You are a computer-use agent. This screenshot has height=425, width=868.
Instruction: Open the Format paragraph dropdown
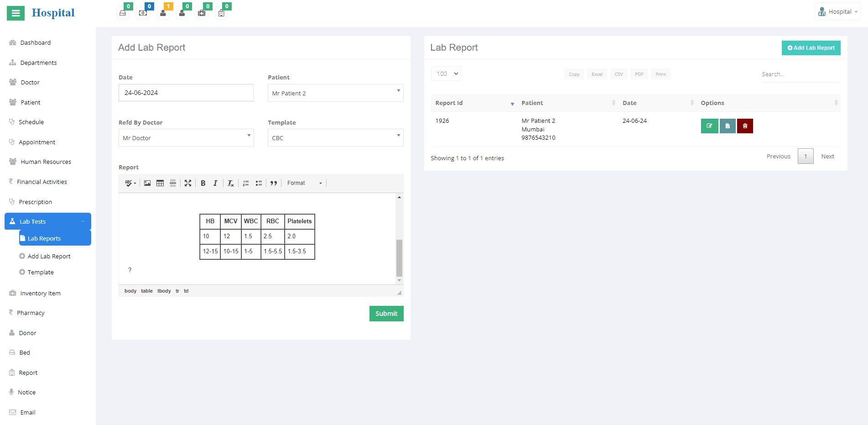(304, 183)
